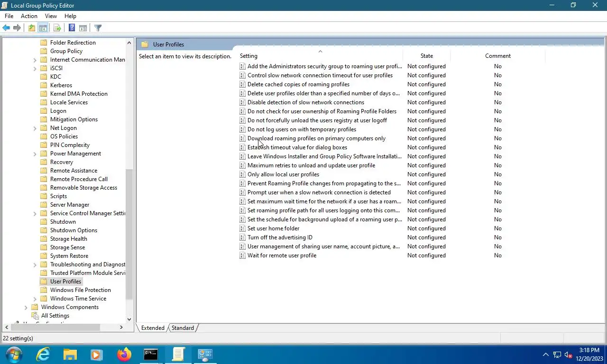
Task: Select the Windows File Protection folder
Action: [x=81, y=290]
